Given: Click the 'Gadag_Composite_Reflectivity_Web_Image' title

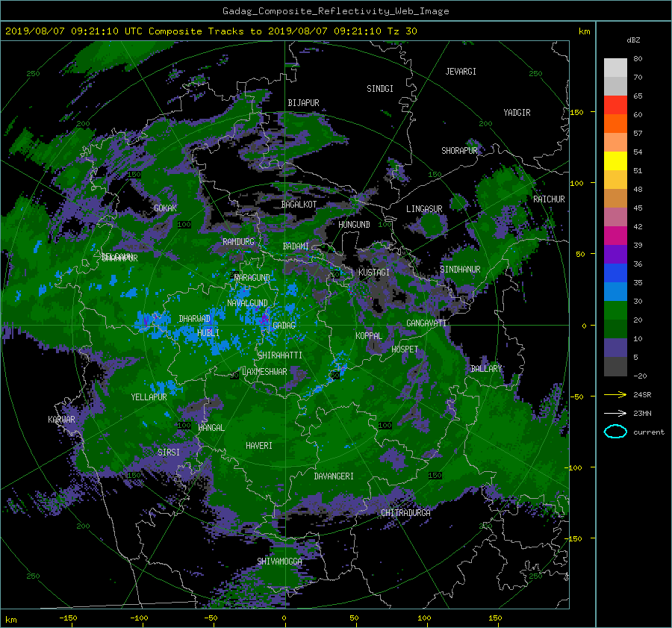Looking at the screenshot, I should (x=335, y=11).
